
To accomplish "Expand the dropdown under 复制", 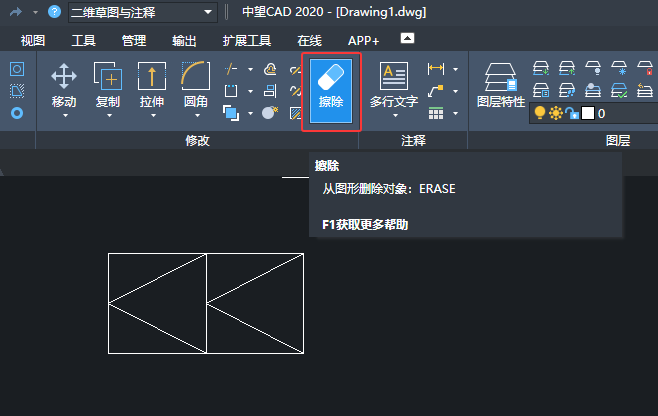I will [109, 115].
